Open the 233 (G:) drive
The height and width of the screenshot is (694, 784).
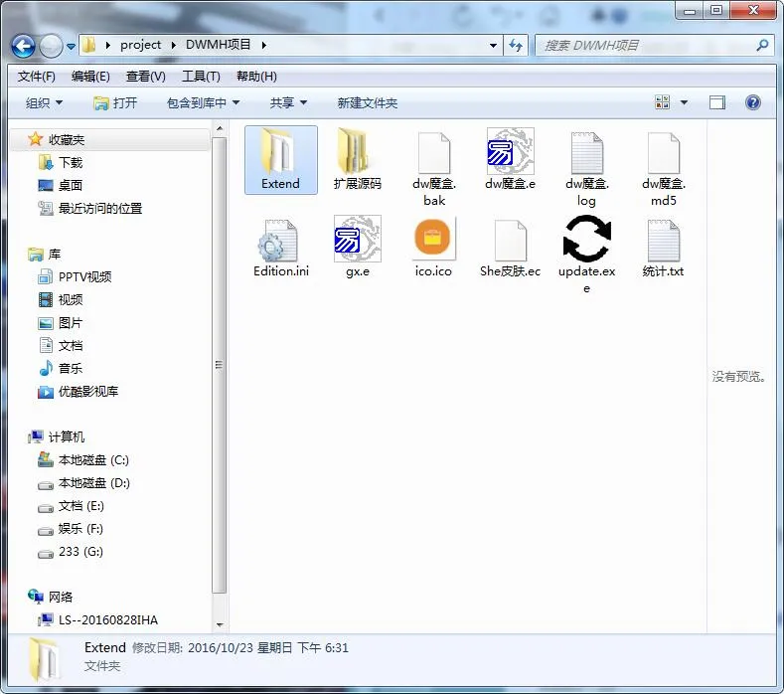click(x=71, y=552)
